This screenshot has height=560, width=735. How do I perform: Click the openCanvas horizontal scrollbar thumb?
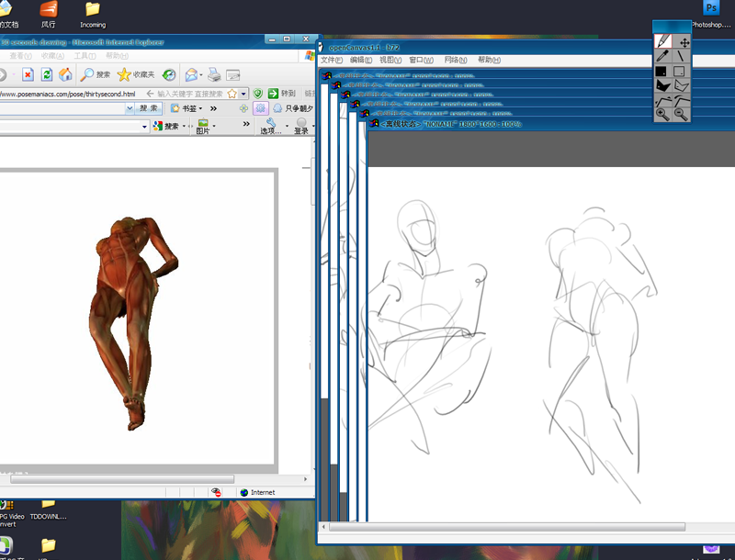[x=507, y=527]
